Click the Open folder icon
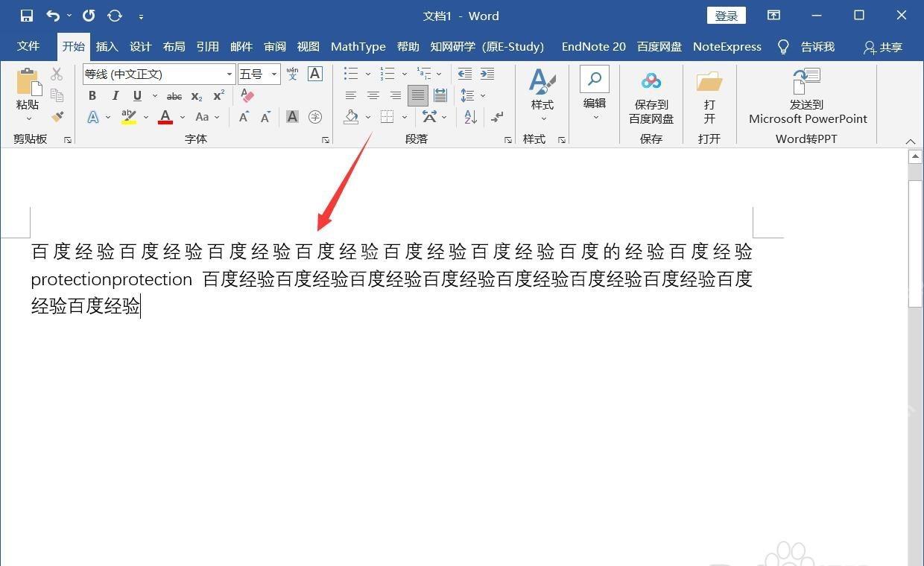Image resolution: width=924 pixels, height=566 pixels. pos(709,95)
